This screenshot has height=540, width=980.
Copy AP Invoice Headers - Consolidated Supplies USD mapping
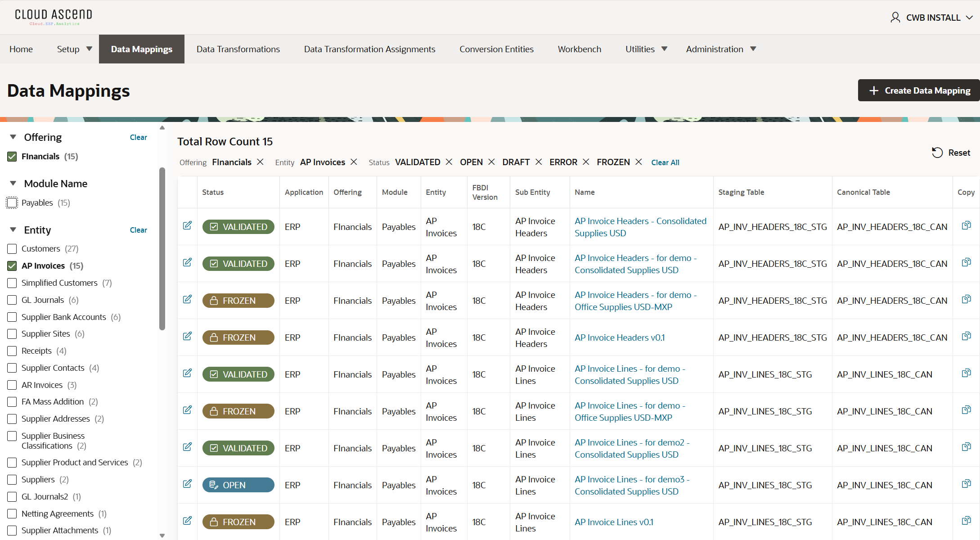tap(966, 225)
